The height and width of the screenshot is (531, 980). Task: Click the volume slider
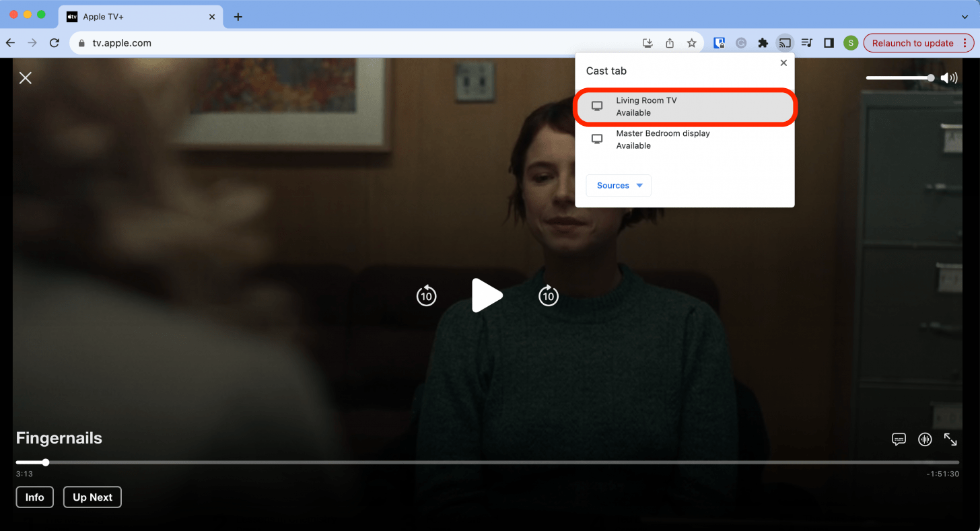point(899,78)
